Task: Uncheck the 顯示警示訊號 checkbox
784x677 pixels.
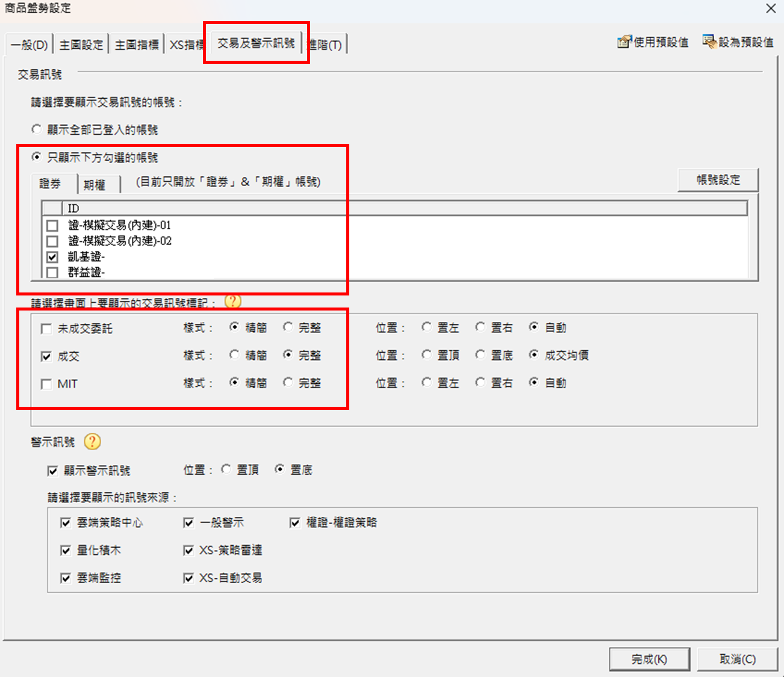Action: (52, 471)
